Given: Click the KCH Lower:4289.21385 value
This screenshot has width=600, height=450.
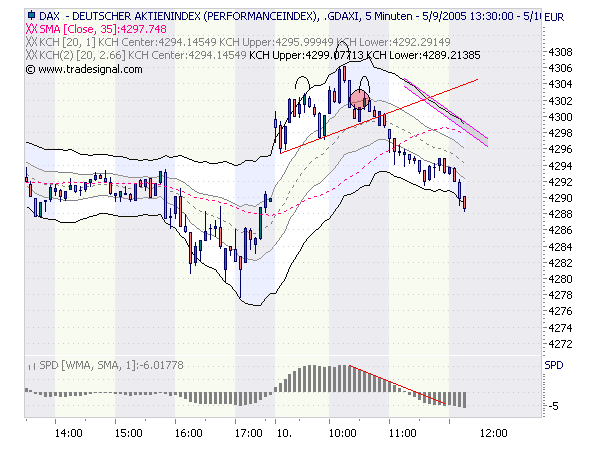Looking at the screenshot, I should point(423,55).
